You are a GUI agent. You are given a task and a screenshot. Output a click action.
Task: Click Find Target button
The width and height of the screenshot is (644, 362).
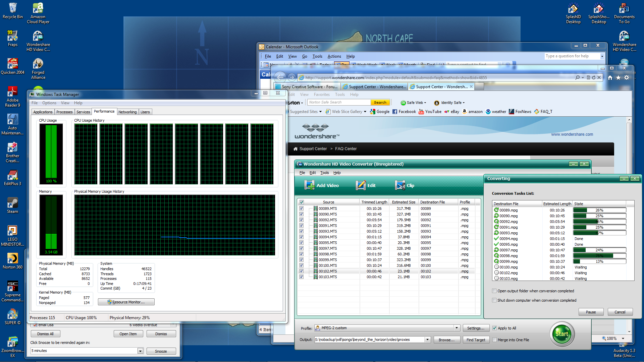(x=476, y=340)
